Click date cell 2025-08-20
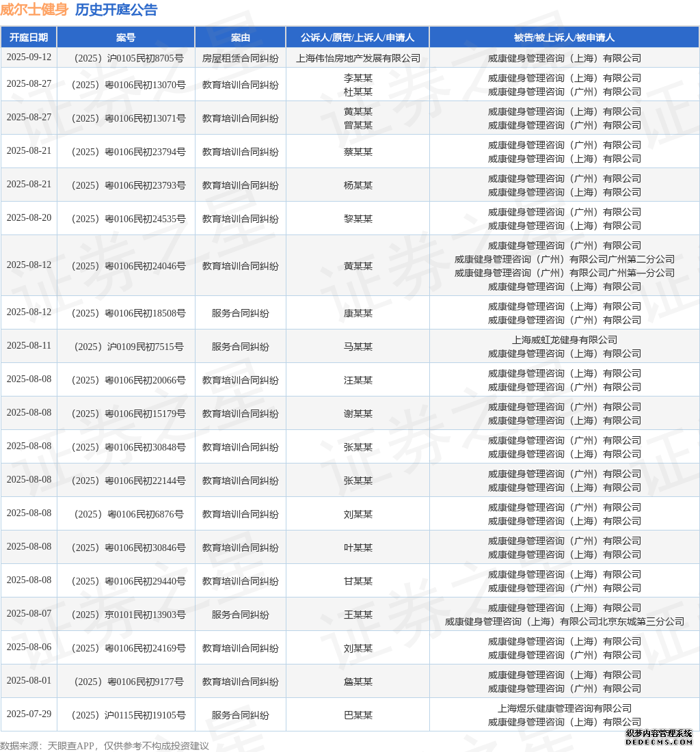 [x=29, y=217]
